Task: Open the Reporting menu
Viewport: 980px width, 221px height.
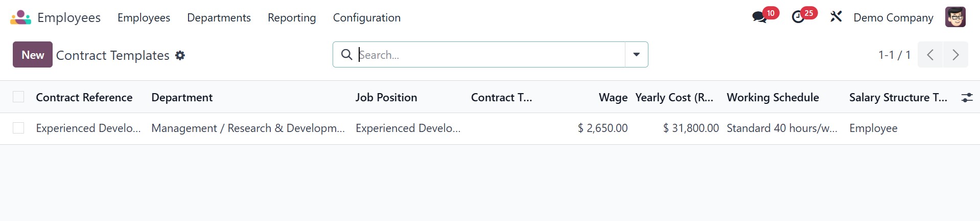Action: coord(292,17)
